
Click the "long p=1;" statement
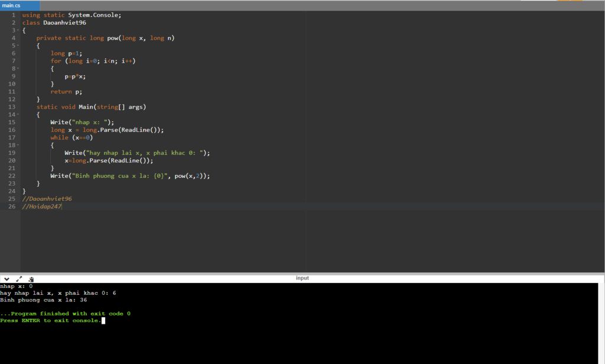pyautogui.click(x=66, y=53)
